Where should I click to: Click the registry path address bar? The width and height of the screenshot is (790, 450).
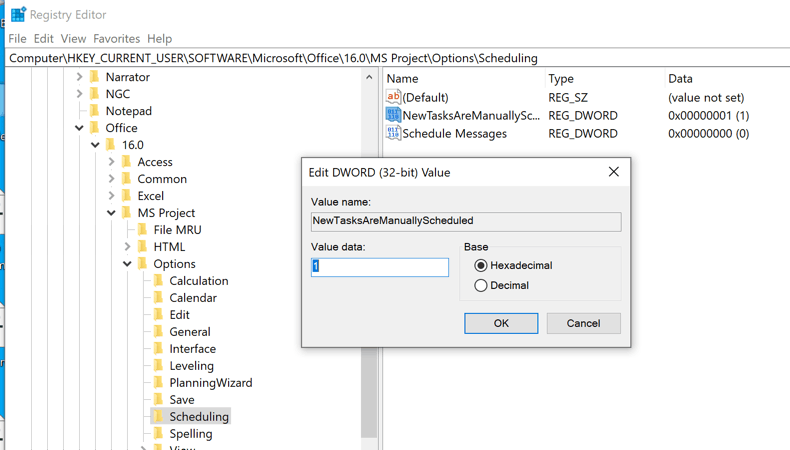pyautogui.click(x=398, y=58)
